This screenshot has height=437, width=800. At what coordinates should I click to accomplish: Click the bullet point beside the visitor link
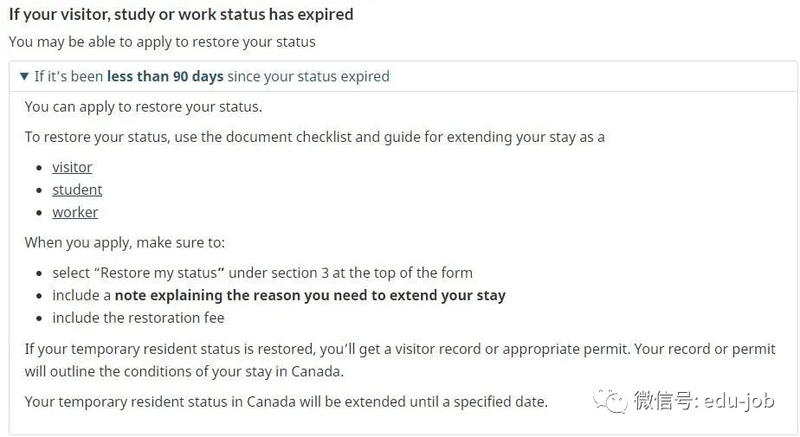click(x=39, y=168)
